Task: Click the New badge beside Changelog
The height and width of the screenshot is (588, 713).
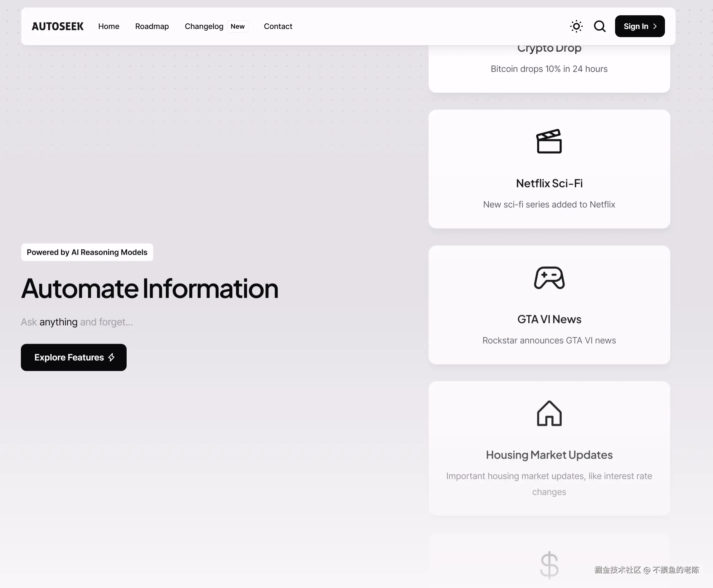Action: [238, 27]
